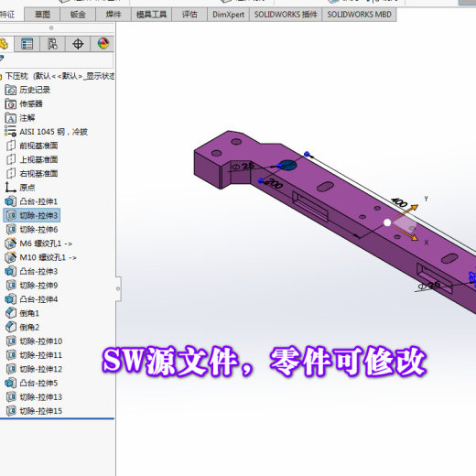Open the 草图 (Sketch) tab
This screenshot has width=476, height=476.
point(42,15)
